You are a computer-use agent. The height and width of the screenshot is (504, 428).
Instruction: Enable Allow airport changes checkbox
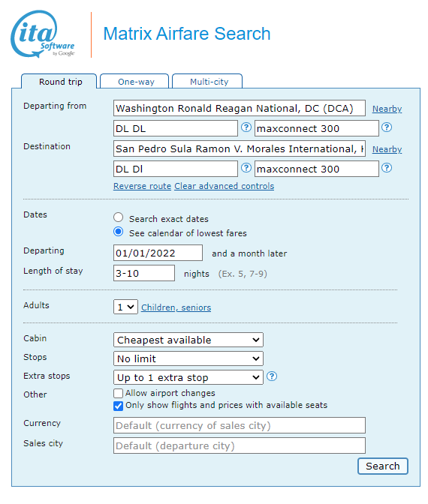tap(118, 394)
